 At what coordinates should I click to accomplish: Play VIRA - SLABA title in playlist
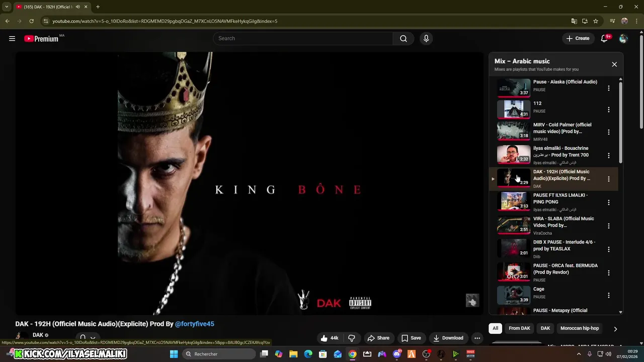[563, 222]
